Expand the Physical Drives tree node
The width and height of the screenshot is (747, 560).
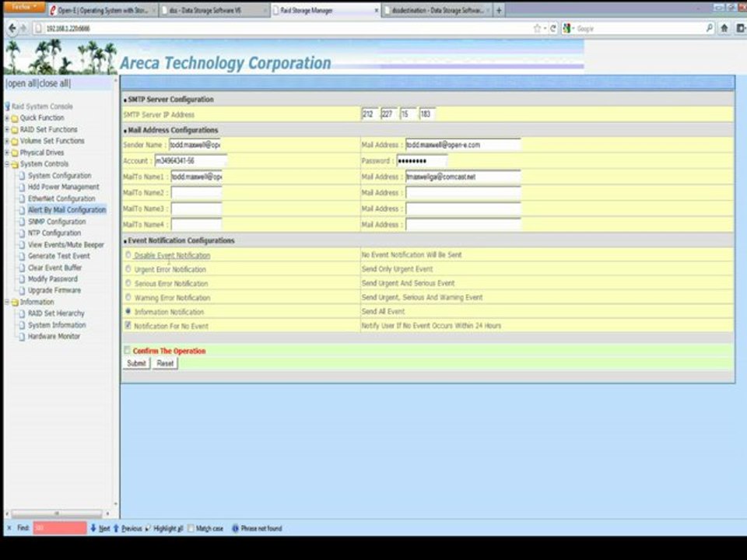click(7, 152)
